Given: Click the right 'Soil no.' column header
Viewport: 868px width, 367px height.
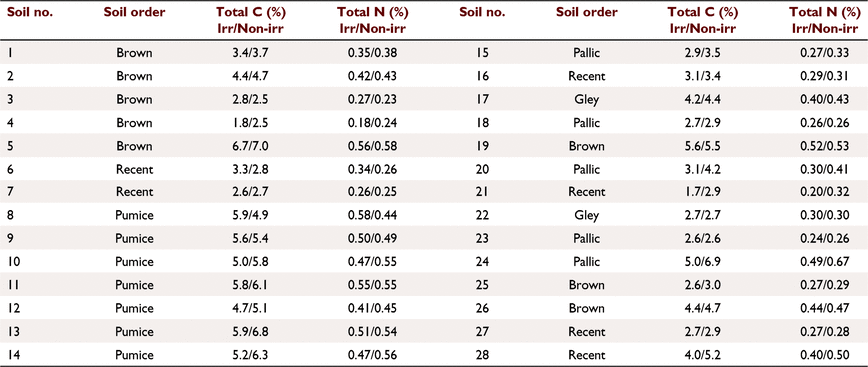Looking at the screenshot, I should pyautogui.click(x=482, y=13).
